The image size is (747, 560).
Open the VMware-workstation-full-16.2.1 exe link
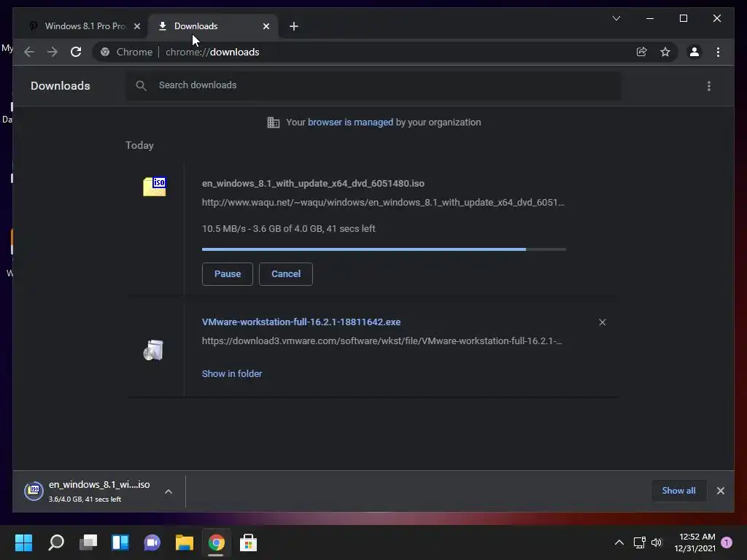click(301, 322)
